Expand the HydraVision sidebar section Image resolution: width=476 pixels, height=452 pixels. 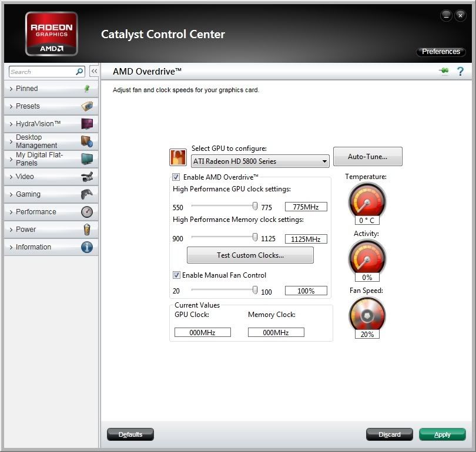click(38, 124)
